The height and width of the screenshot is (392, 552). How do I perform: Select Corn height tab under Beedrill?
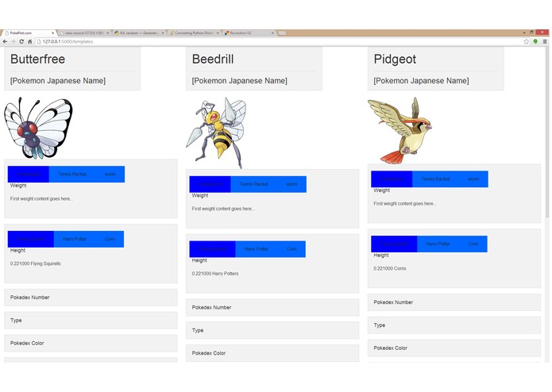[291, 249]
